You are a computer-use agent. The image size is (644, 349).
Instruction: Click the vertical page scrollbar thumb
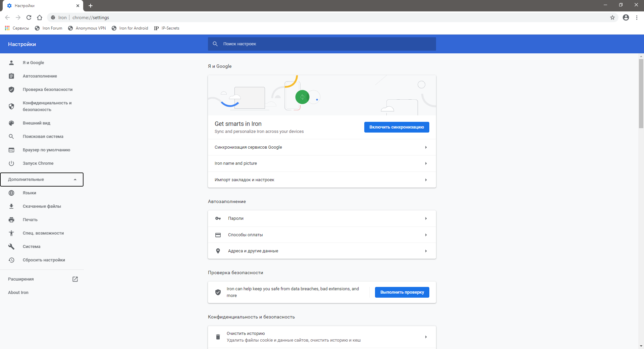tap(641, 94)
